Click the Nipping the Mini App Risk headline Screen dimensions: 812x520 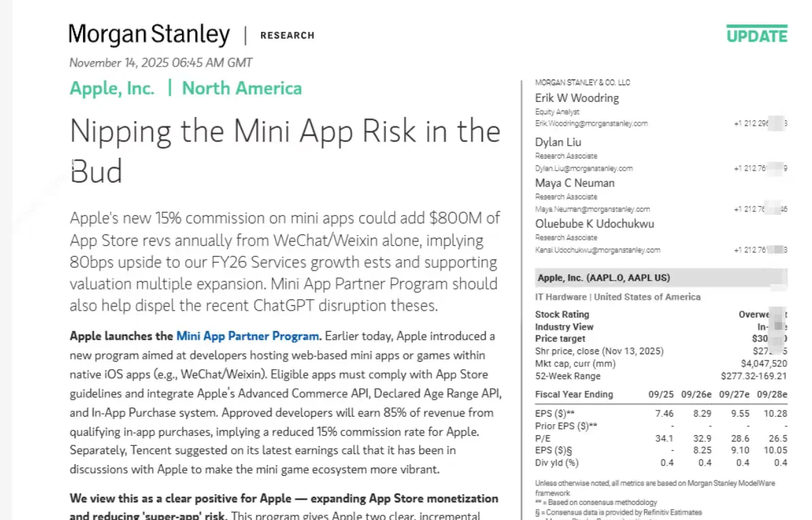point(285,150)
